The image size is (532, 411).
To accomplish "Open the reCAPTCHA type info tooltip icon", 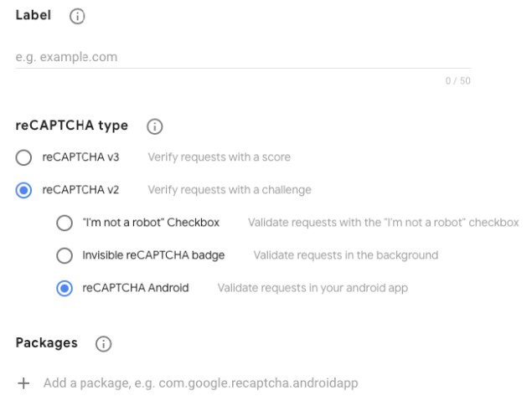I will pyautogui.click(x=154, y=126).
